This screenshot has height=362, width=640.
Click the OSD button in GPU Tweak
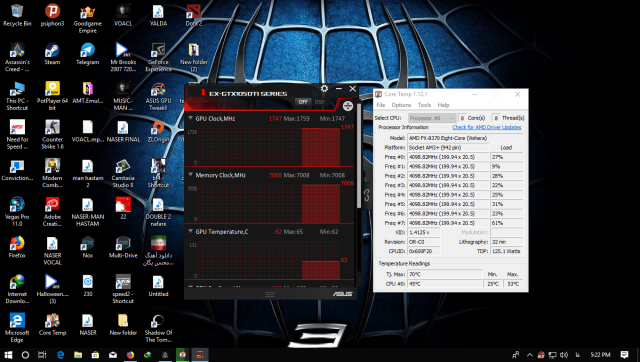click(319, 102)
